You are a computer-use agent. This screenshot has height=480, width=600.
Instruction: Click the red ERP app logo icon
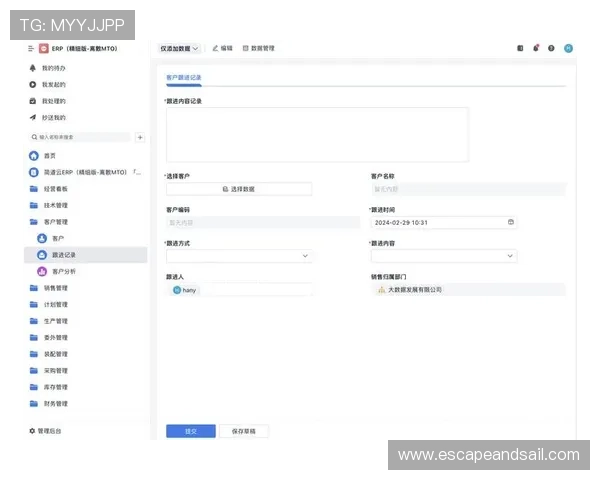tap(44, 49)
